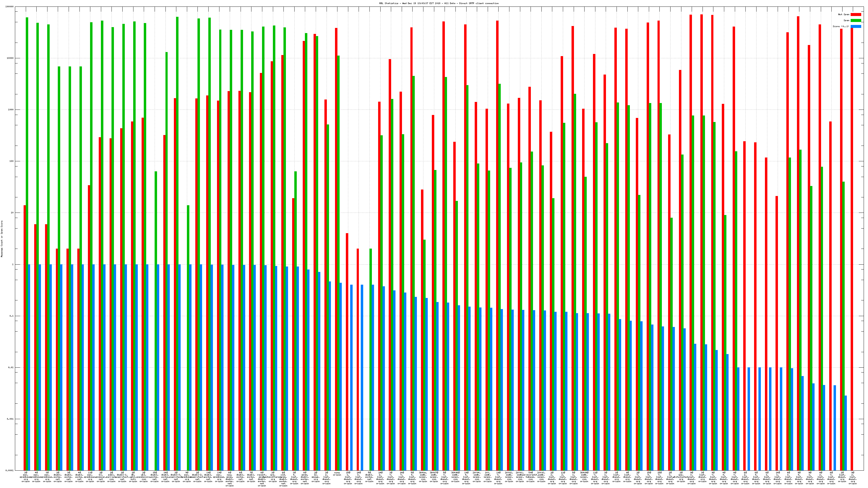
Task: Click the 100 y-axis tick label
Action: (x=12, y=161)
